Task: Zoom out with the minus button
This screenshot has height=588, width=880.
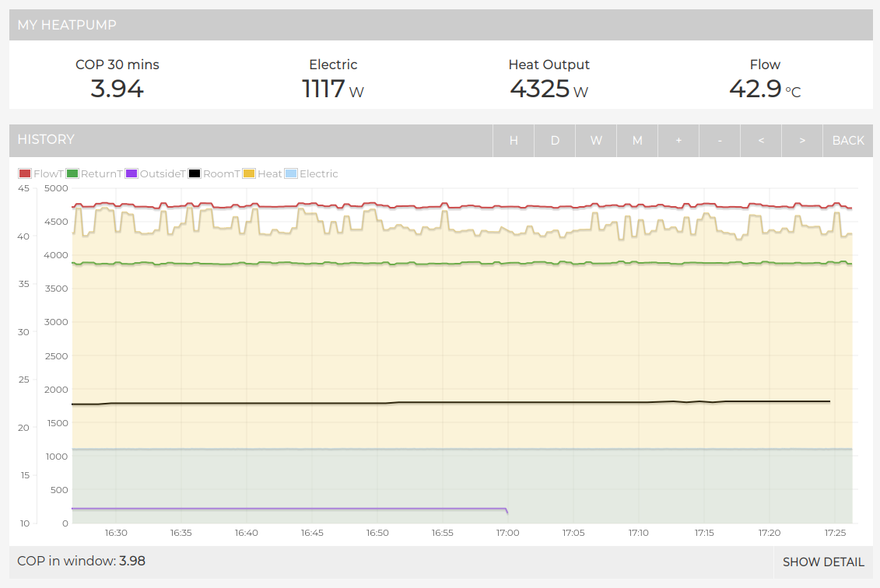Action: pyautogui.click(x=720, y=140)
